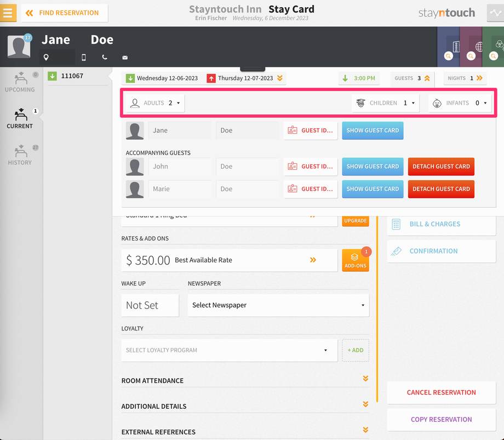Open the Add-Ons button

coord(356,260)
